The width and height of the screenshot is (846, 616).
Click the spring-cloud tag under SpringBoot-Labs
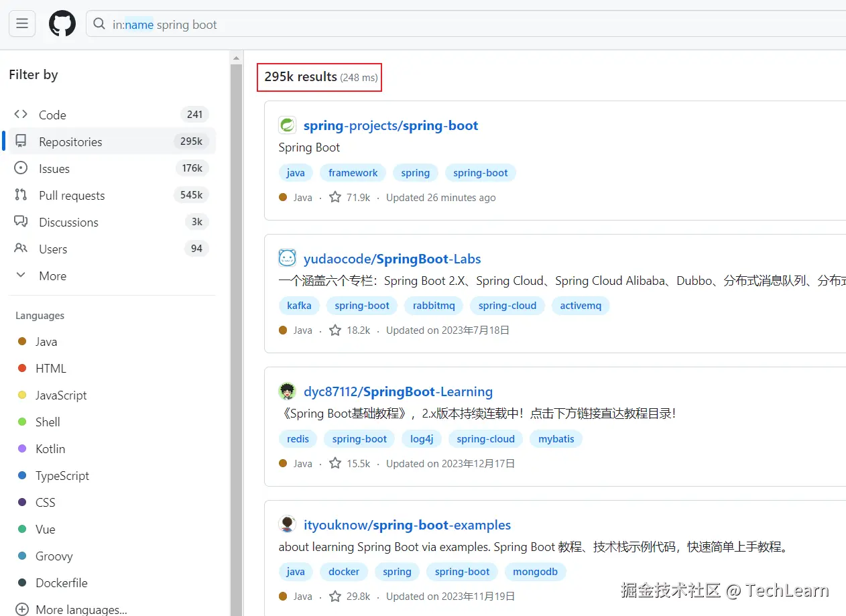pos(507,306)
